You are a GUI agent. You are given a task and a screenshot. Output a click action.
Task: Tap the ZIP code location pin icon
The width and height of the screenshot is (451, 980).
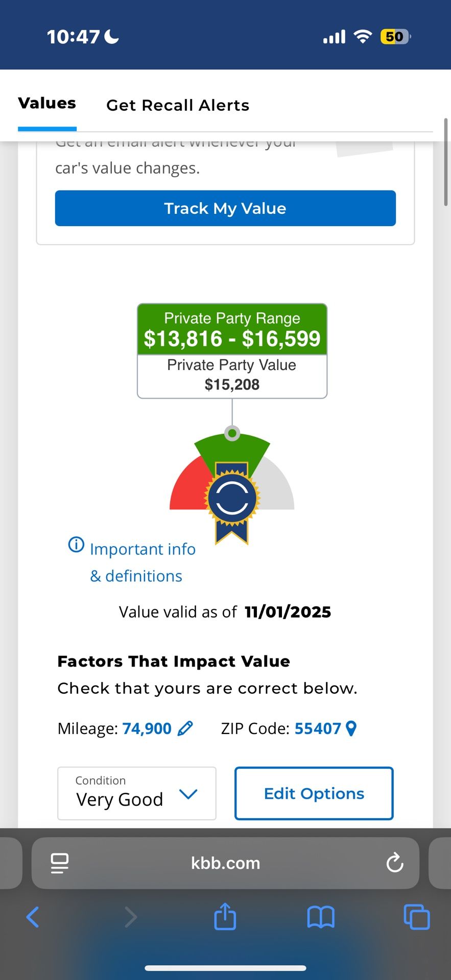pyautogui.click(x=351, y=728)
